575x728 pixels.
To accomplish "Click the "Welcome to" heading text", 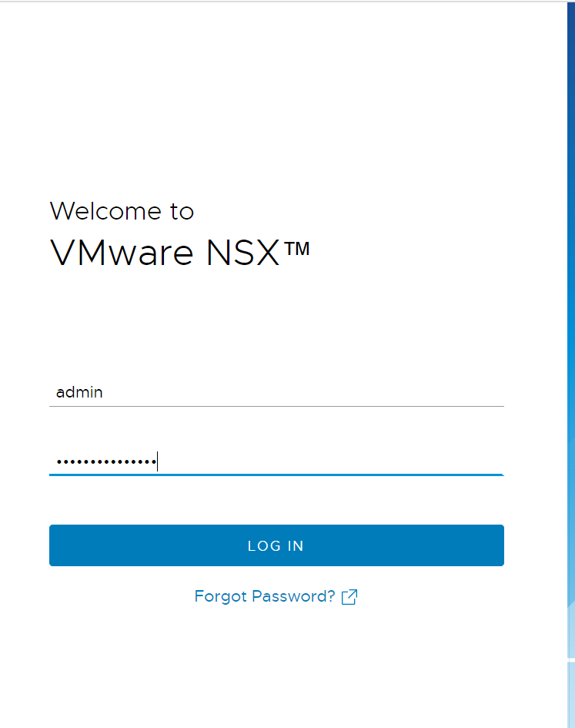I will coord(122,211).
